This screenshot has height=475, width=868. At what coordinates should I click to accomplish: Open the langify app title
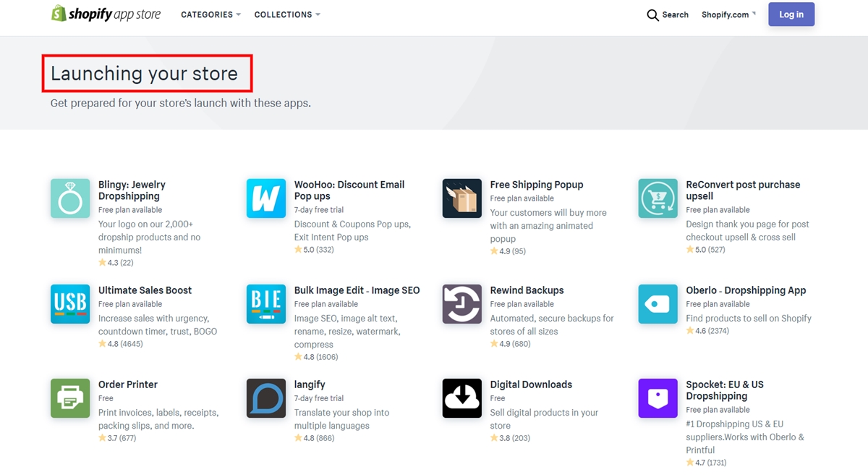(x=310, y=384)
